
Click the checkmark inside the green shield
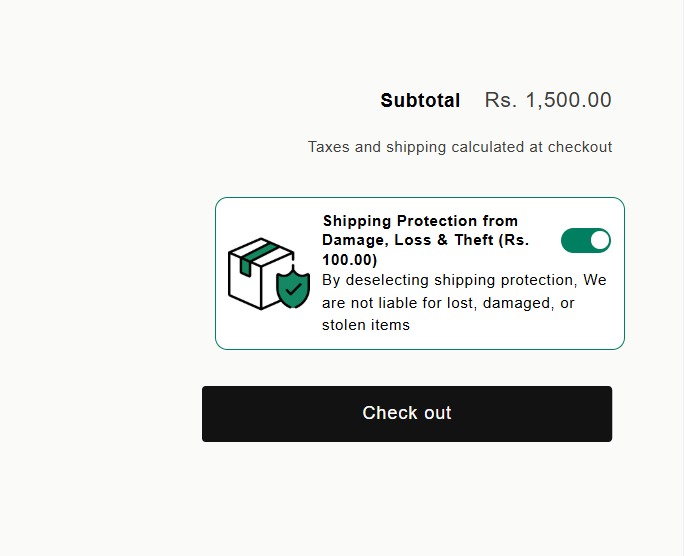(x=293, y=289)
